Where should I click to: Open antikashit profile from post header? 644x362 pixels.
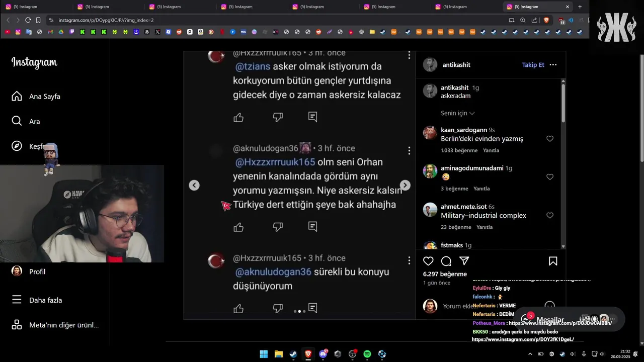tap(456, 65)
